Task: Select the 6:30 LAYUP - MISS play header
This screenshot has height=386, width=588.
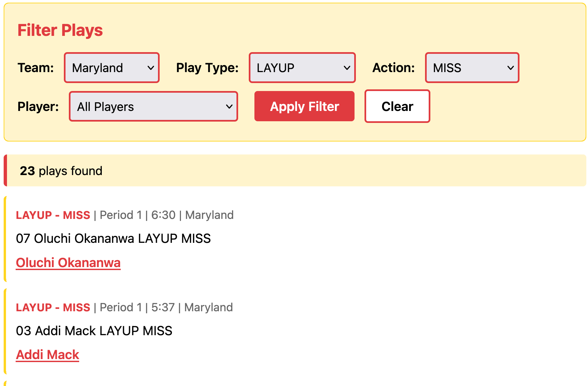Action: 53,215
